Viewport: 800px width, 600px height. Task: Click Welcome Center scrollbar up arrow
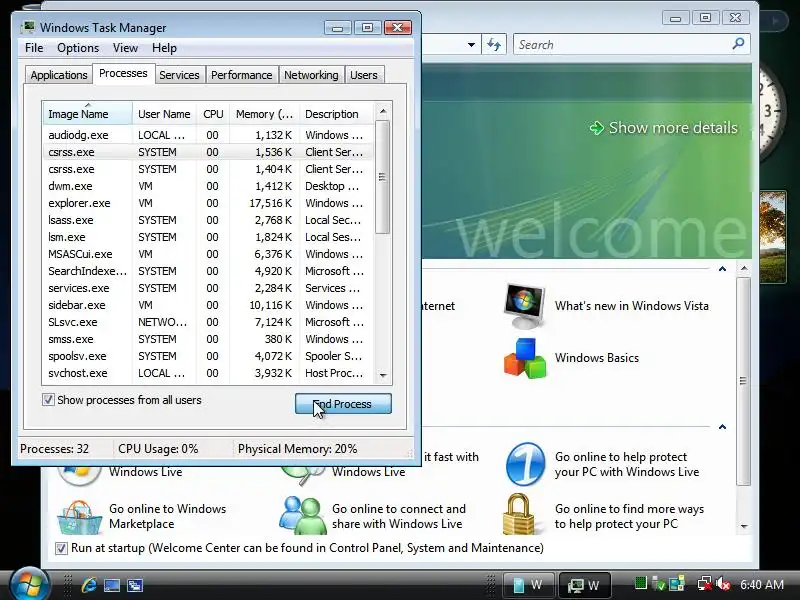click(744, 268)
